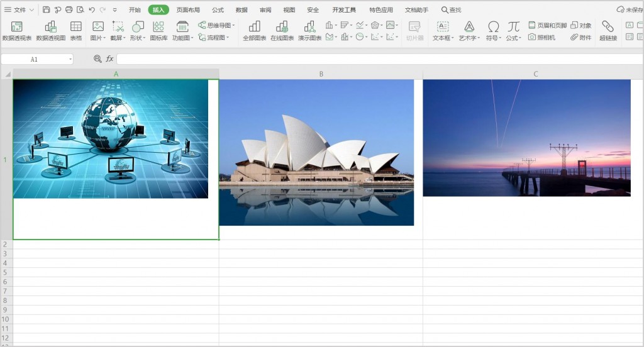This screenshot has width=644, height=347.
Task: Click the zoom magnifier beside fx
Action: click(x=97, y=58)
